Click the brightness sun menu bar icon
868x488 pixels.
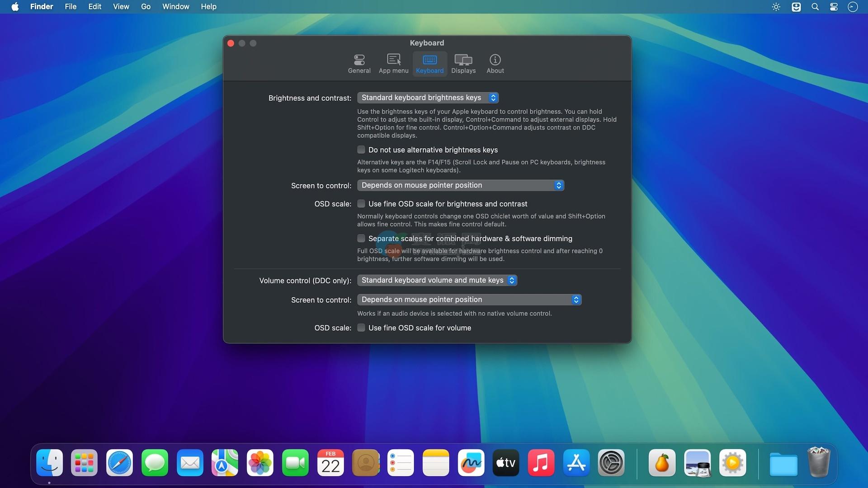pos(776,7)
